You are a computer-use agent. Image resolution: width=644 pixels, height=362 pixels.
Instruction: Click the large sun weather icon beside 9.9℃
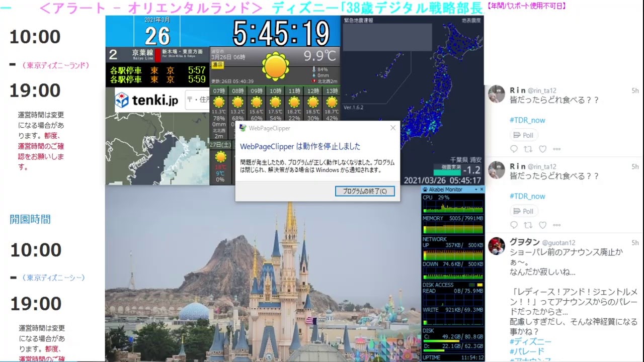tap(276, 66)
